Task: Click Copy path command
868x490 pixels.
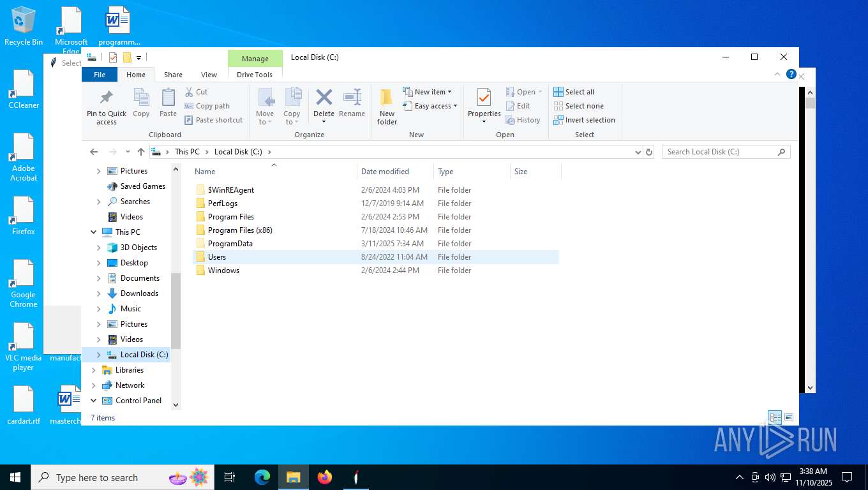Action: [x=207, y=106]
